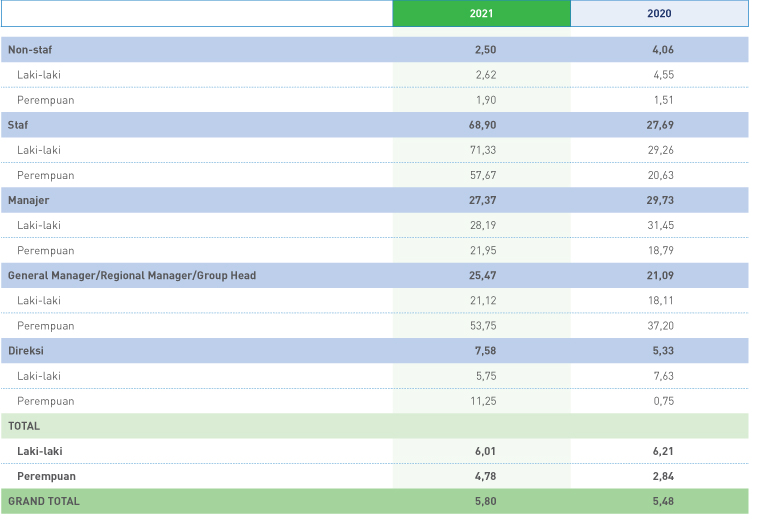Select value 5,75 for Direksi Laki-laki
Viewport: 757px width, 527px height.
(486, 376)
